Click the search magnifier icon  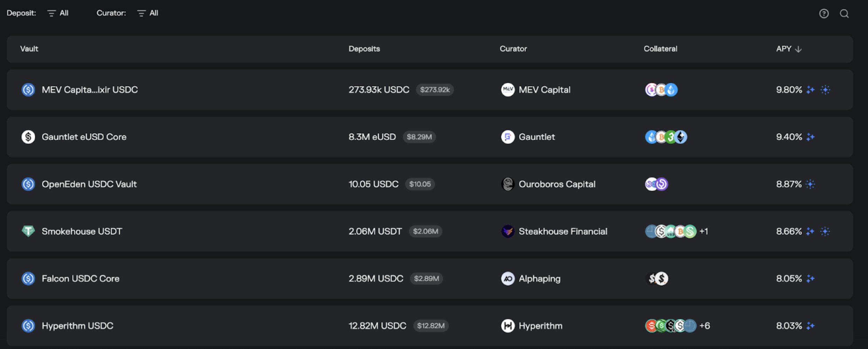(844, 14)
